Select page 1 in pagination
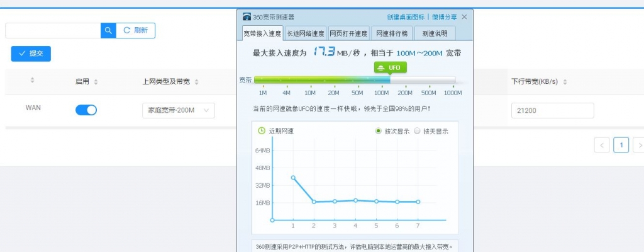This screenshot has height=252, width=644. 621,145
